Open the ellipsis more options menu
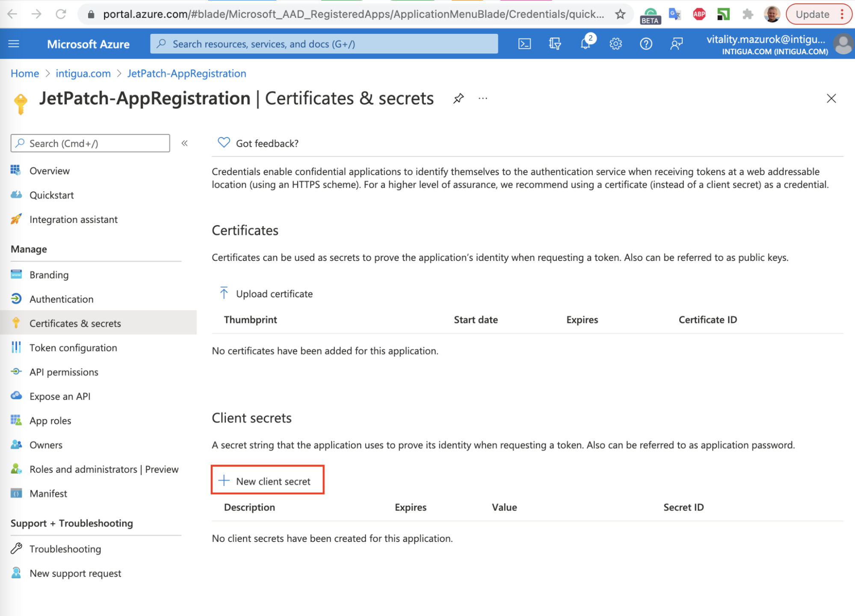 pos(483,98)
